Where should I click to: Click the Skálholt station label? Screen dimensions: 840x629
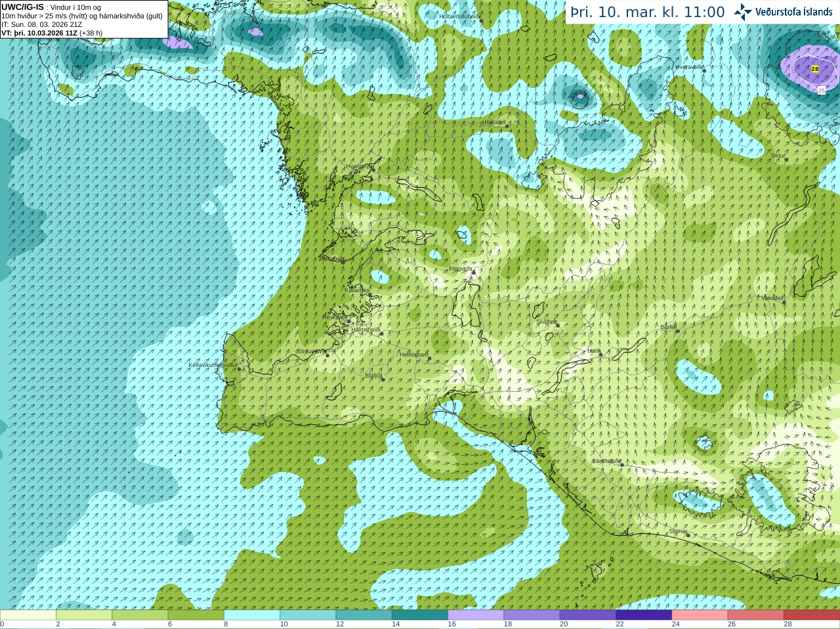(547, 322)
